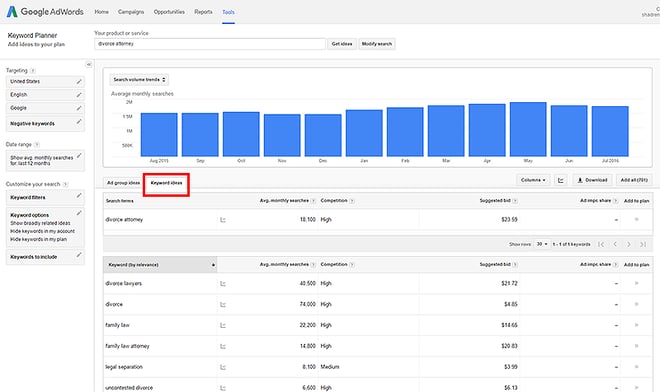Click the $23.59 suggested bid value
This screenshot has width=660, height=392.
[509, 220]
